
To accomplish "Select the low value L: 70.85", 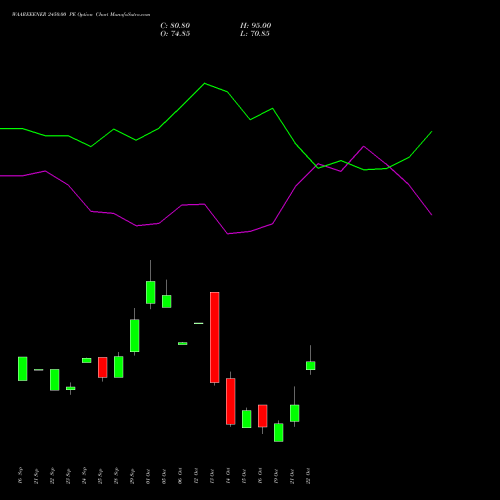I will [255, 34].
